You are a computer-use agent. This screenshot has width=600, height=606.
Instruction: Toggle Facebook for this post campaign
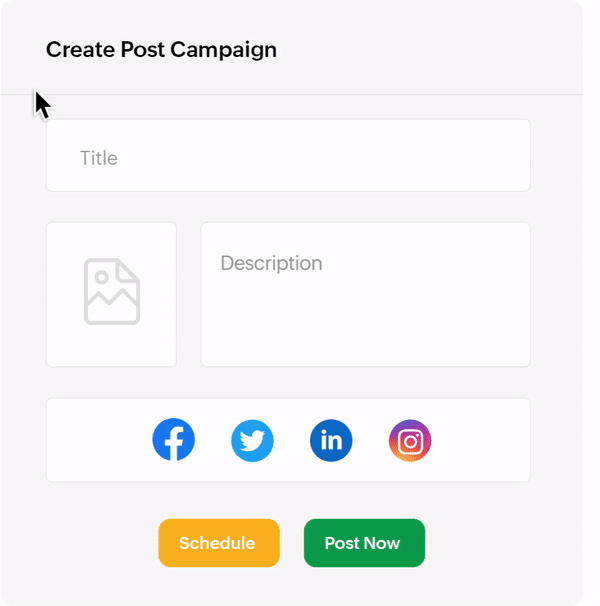pos(174,439)
